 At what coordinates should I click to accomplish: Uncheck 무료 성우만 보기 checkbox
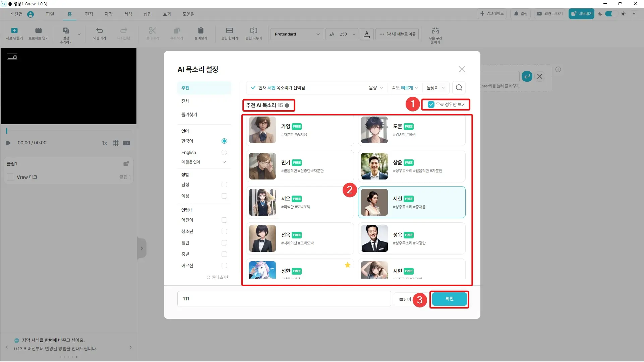tap(431, 104)
